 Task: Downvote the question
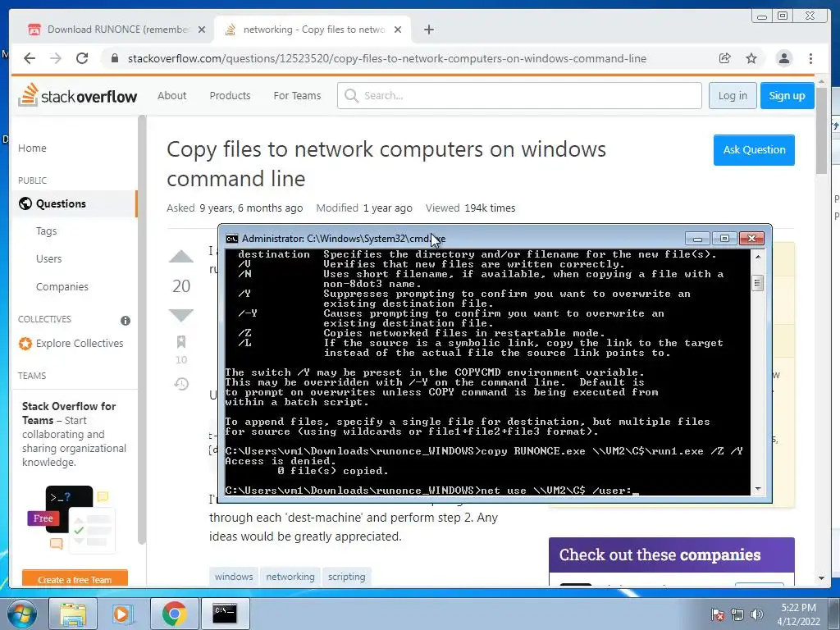click(181, 315)
